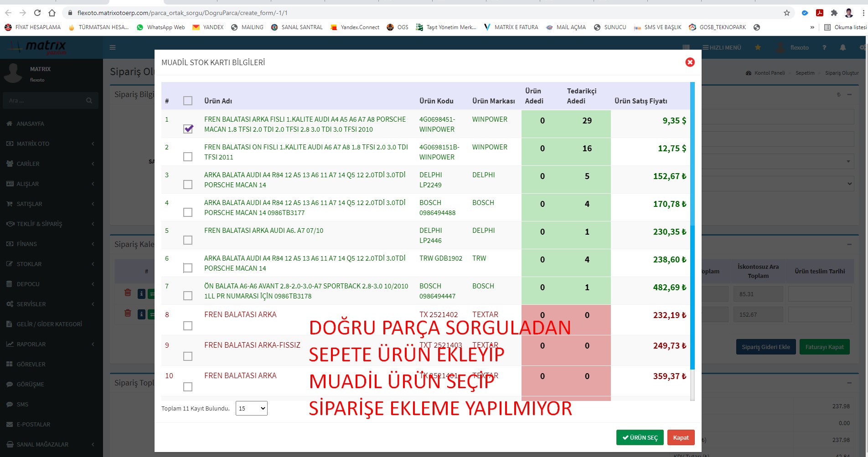The height and width of the screenshot is (457, 868).
Task: Click the notification bell icon
Action: [x=842, y=47]
